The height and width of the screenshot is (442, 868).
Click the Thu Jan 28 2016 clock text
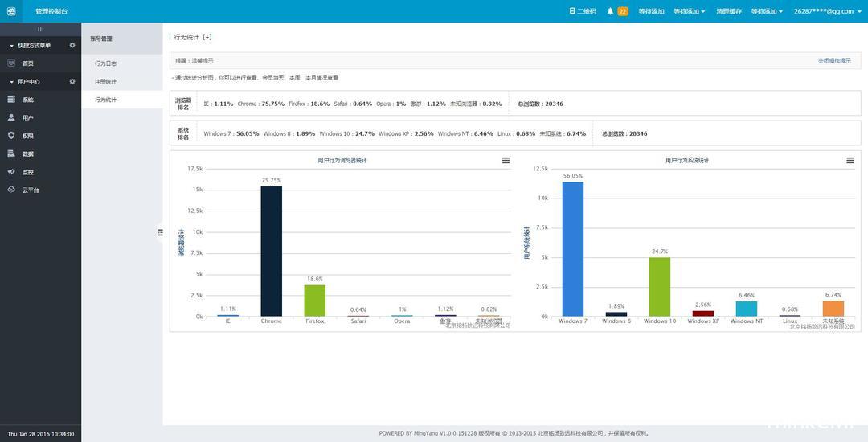click(40, 434)
